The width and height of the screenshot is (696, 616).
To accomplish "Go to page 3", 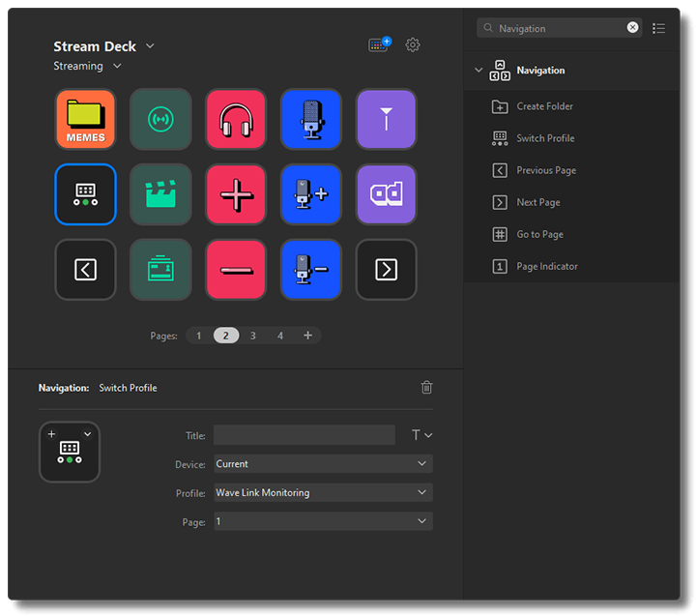I will click(253, 336).
